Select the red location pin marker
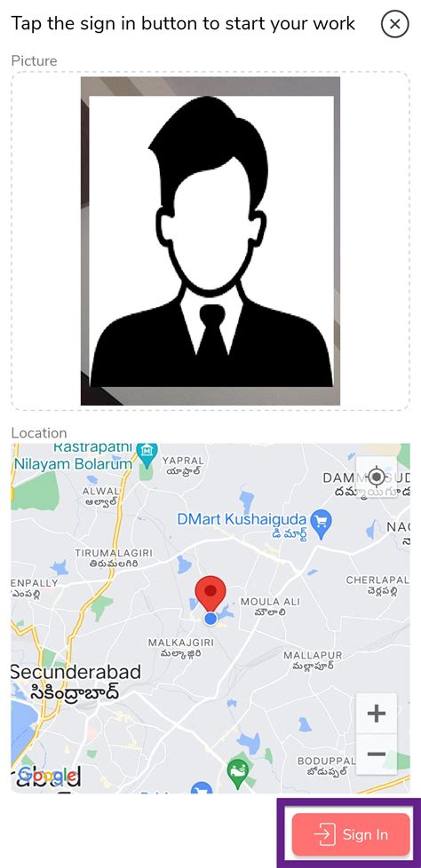The image size is (421, 868). pos(210,594)
